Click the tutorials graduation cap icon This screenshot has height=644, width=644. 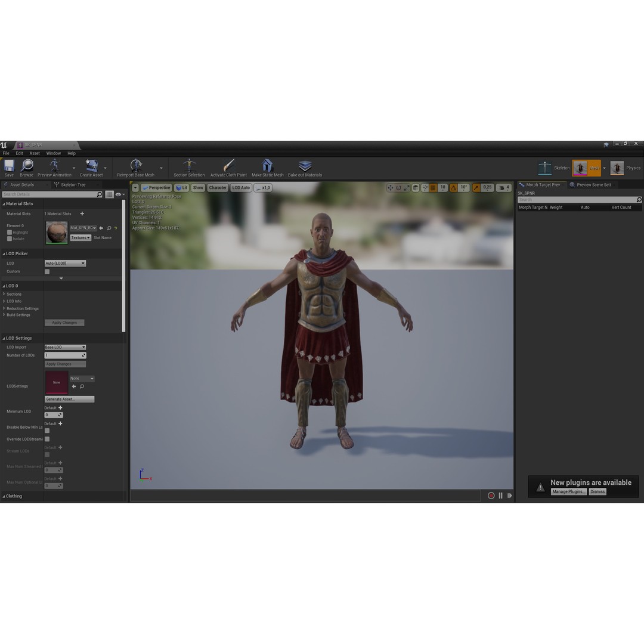[x=606, y=144]
